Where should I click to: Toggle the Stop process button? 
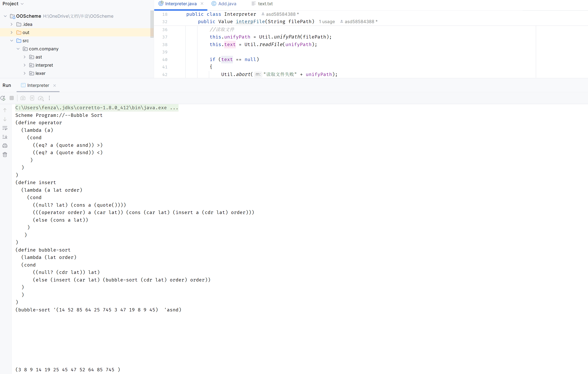point(11,98)
